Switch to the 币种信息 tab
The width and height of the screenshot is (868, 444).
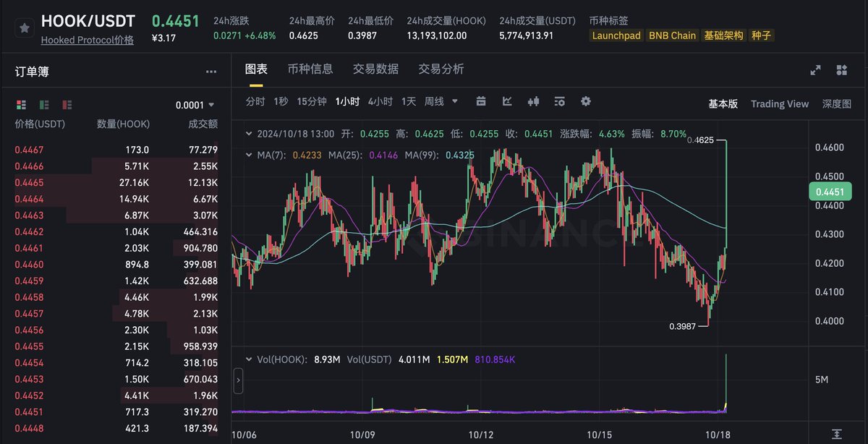click(x=310, y=69)
